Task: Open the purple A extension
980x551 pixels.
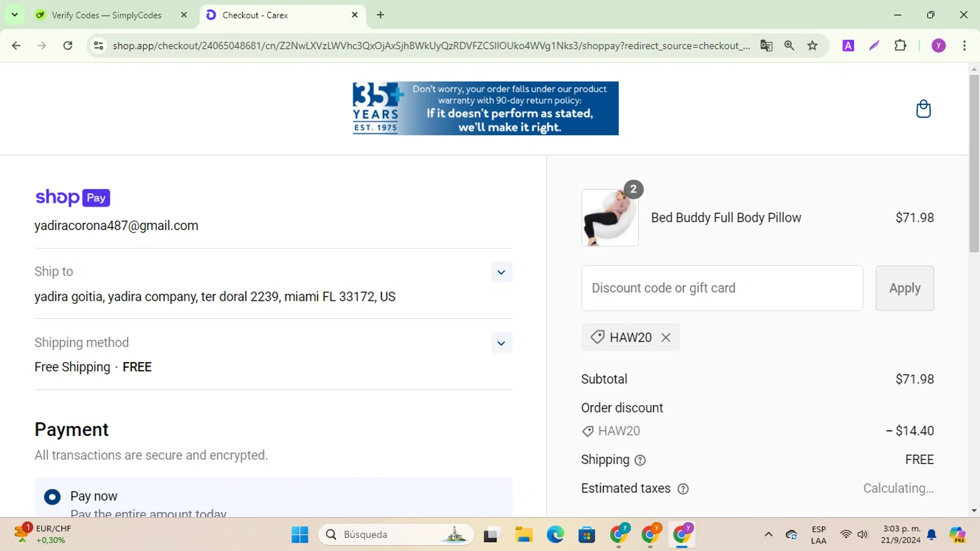Action: tap(848, 46)
